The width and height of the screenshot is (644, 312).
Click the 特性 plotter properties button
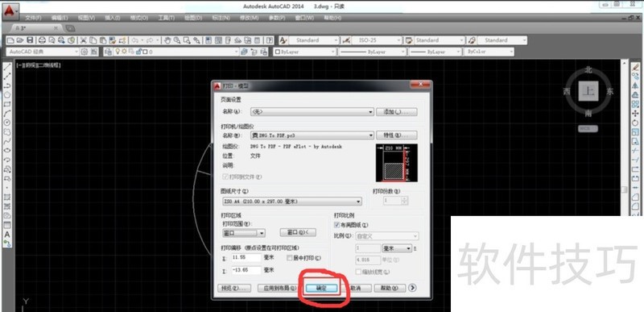coord(397,135)
